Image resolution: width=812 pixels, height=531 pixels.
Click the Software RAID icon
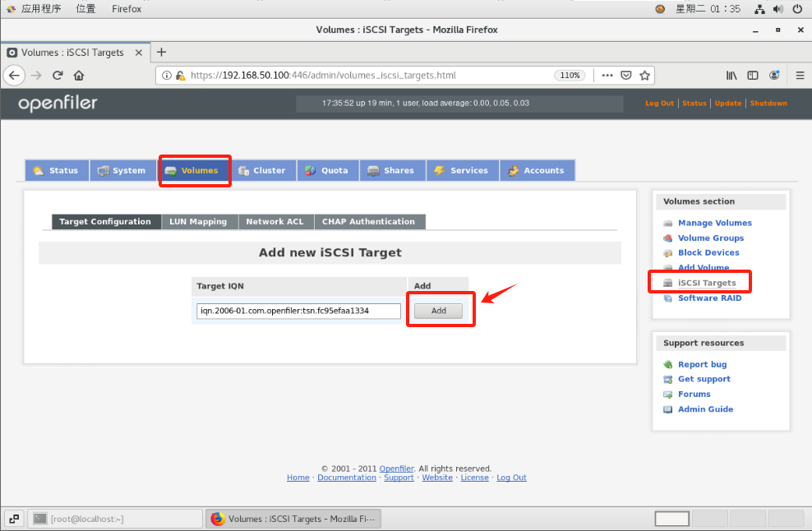click(668, 298)
